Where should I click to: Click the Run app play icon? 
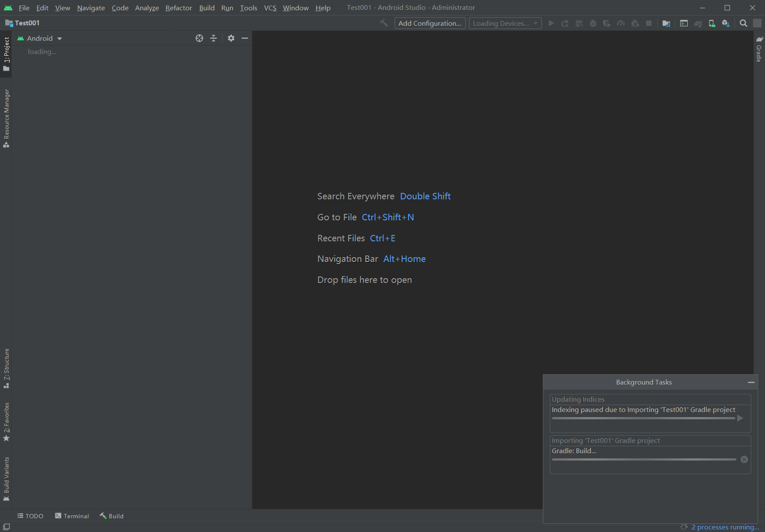pos(551,23)
